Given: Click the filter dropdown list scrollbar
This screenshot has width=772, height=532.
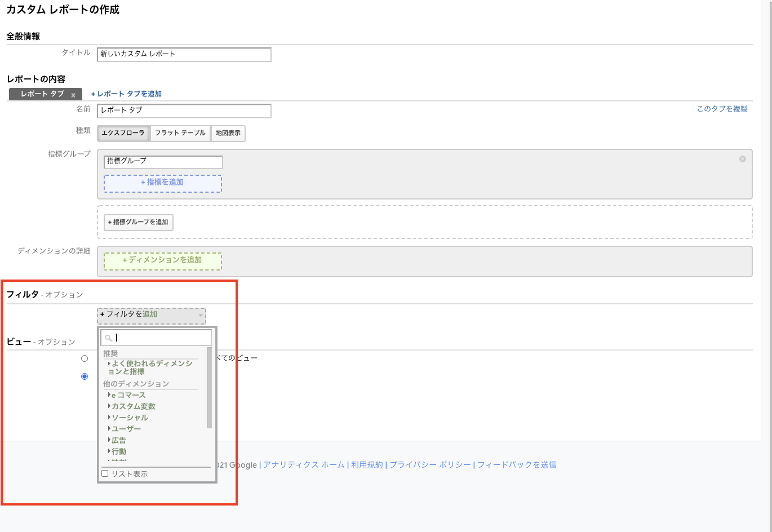Looking at the screenshot, I should (x=210, y=389).
